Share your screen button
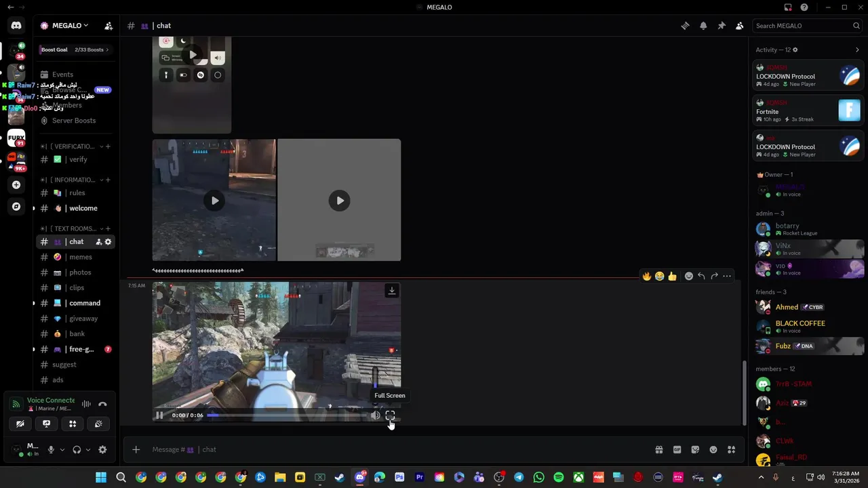The image size is (868, 488). pos(46,424)
